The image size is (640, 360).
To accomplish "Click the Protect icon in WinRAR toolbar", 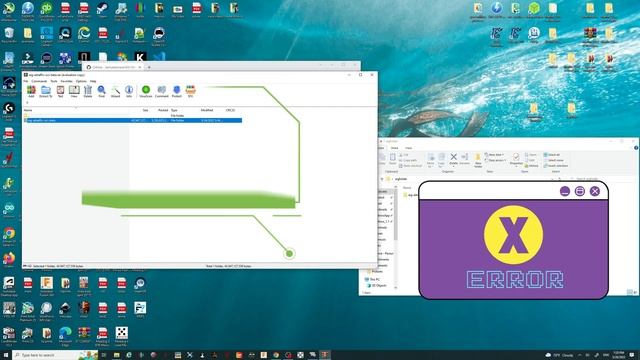I will (176, 91).
